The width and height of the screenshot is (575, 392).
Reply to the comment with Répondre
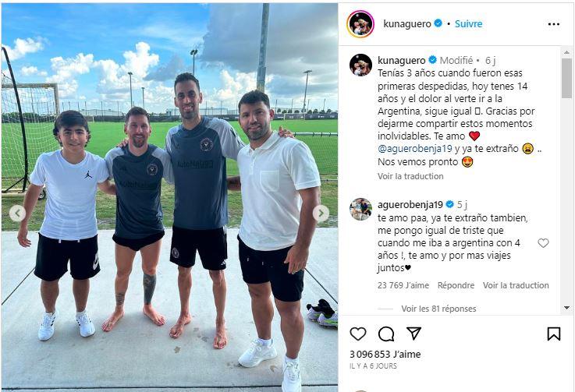456,285
